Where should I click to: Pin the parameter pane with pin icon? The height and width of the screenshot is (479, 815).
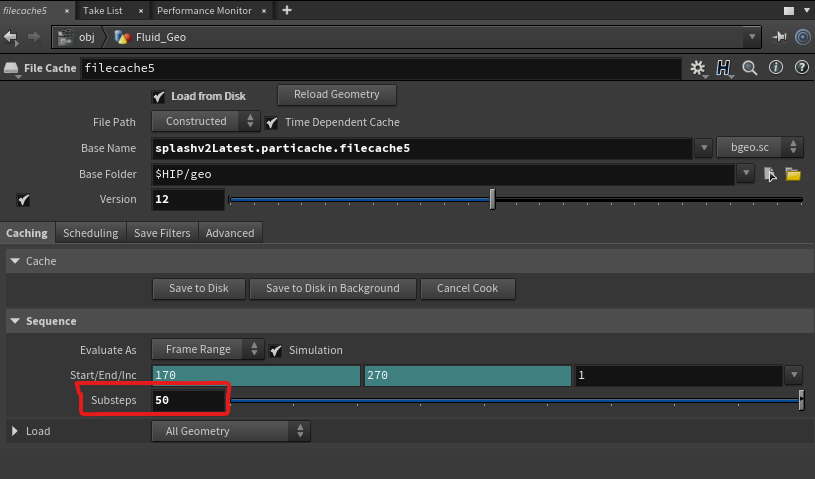[x=779, y=37]
